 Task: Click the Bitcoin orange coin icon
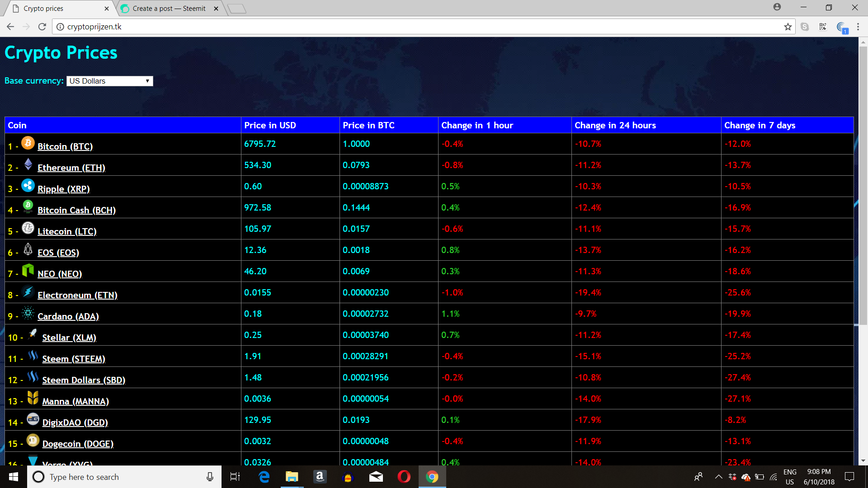tap(28, 143)
